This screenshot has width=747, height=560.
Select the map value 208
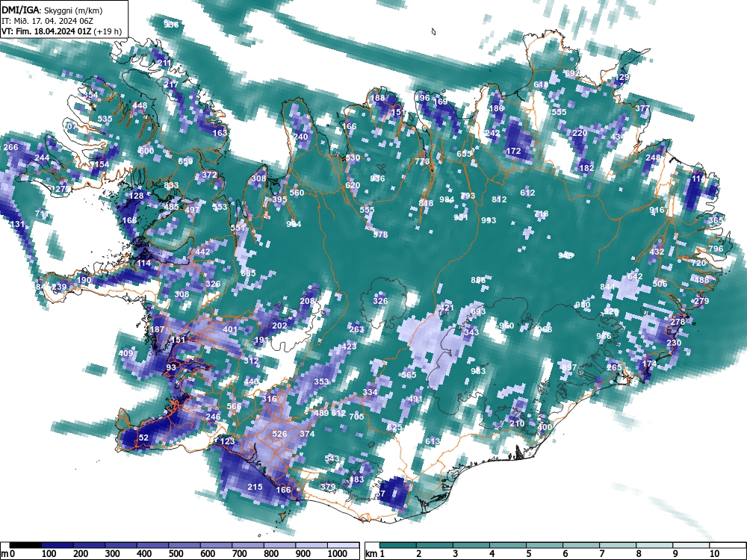pyautogui.click(x=307, y=301)
